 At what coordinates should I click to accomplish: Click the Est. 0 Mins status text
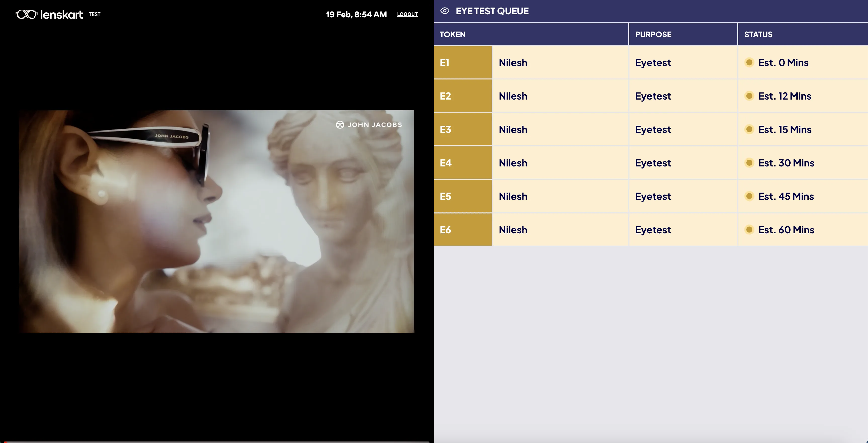[x=783, y=63]
